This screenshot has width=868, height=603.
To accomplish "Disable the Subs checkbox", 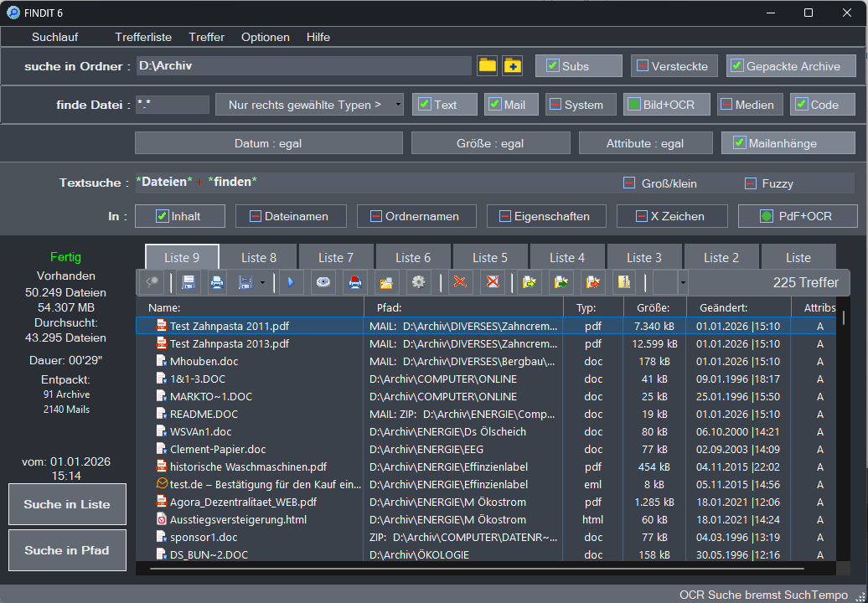I will tap(553, 66).
